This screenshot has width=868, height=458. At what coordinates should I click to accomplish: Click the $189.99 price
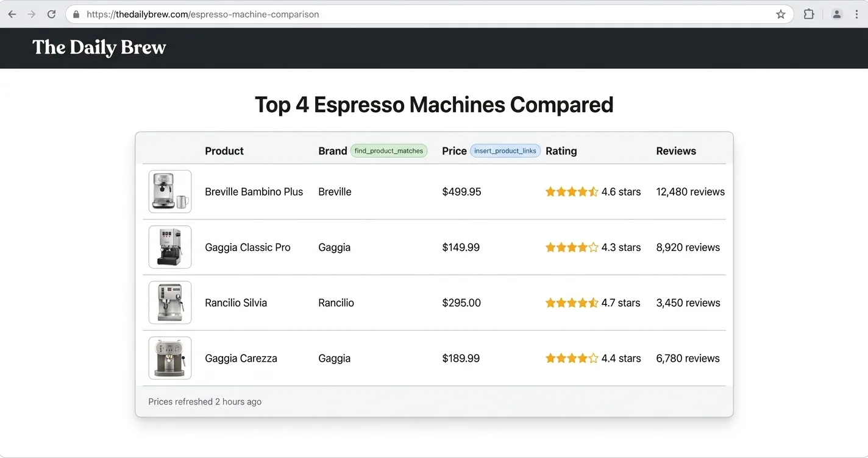(461, 358)
